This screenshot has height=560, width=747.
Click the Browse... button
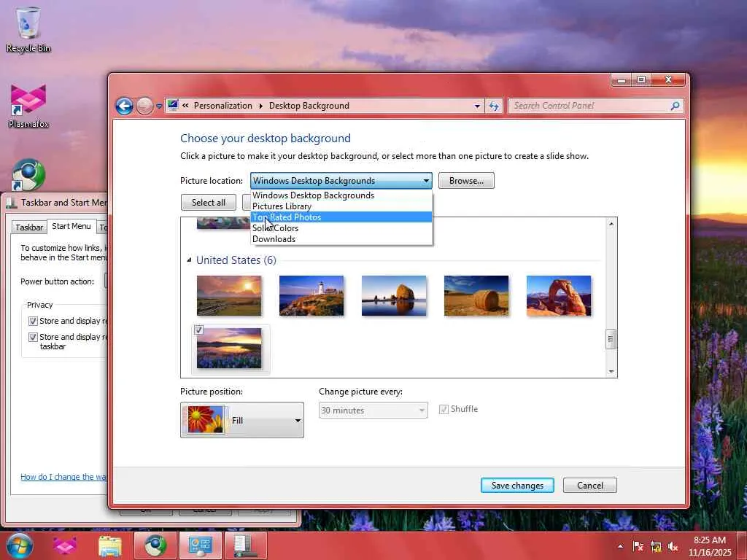coord(466,181)
